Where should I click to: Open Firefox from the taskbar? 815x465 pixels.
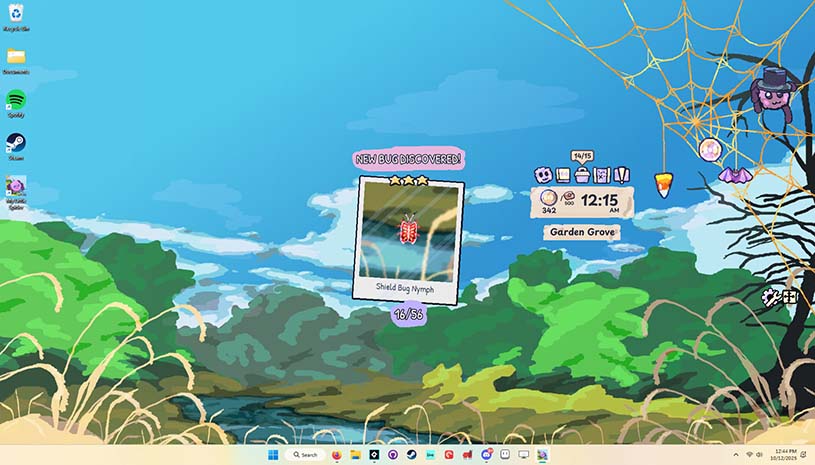[336, 454]
